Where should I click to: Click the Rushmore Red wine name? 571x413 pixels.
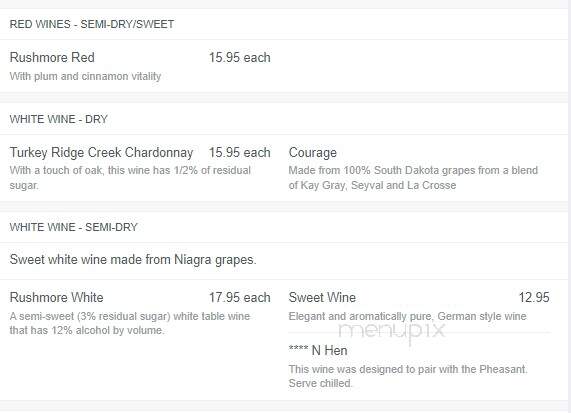pos(52,58)
